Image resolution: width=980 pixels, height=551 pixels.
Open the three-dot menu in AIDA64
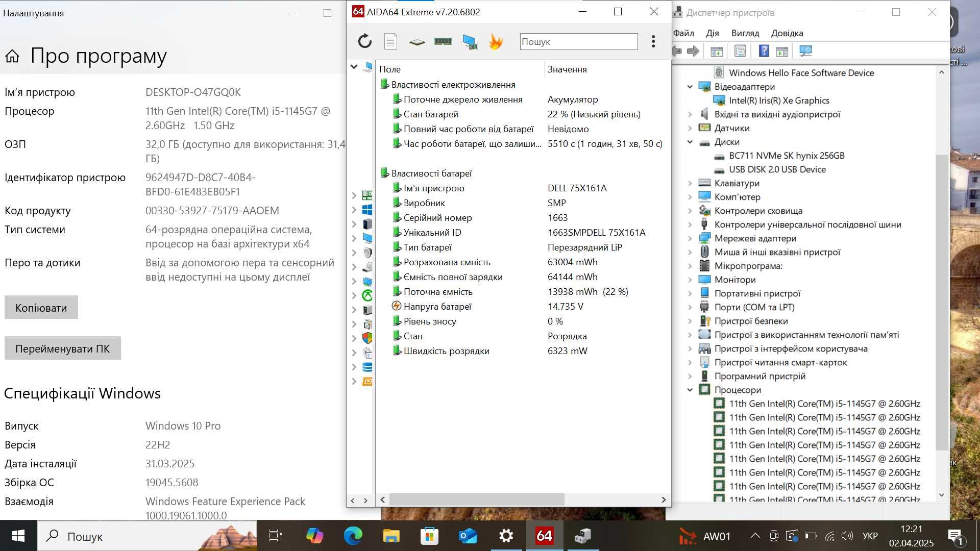653,41
